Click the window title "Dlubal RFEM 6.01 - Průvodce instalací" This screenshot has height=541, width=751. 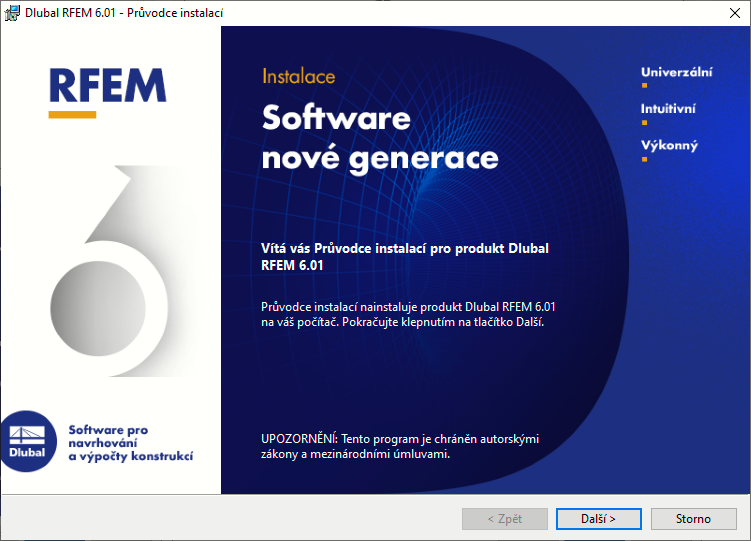coord(124,13)
